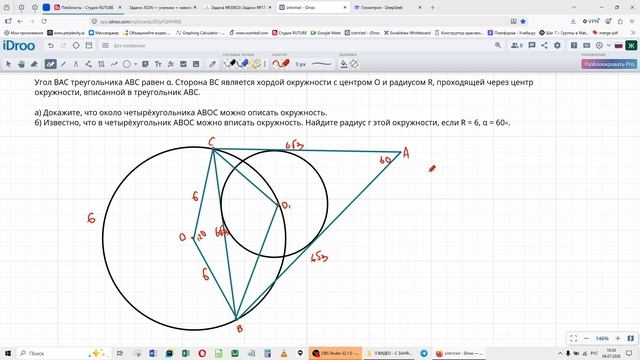The width and height of the screenshot is (640, 360).
Task: Switch to the Geometry DeepSeek tab
Action: (x=388, y=7)
